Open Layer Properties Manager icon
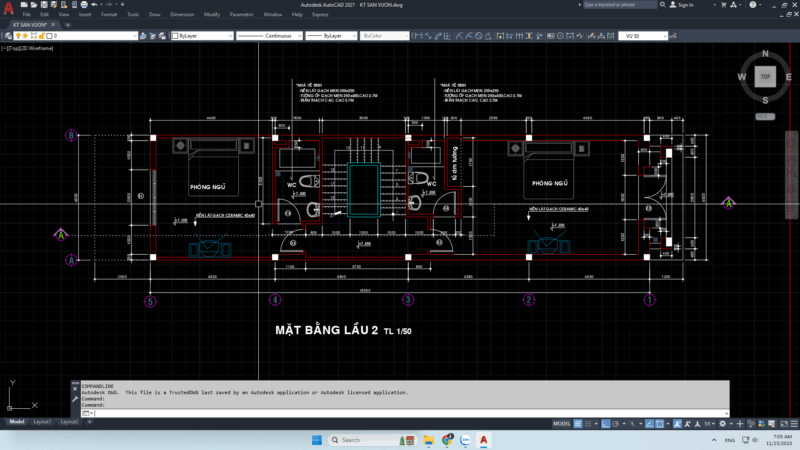Viewport: 800px width, 450px height. 7,36
